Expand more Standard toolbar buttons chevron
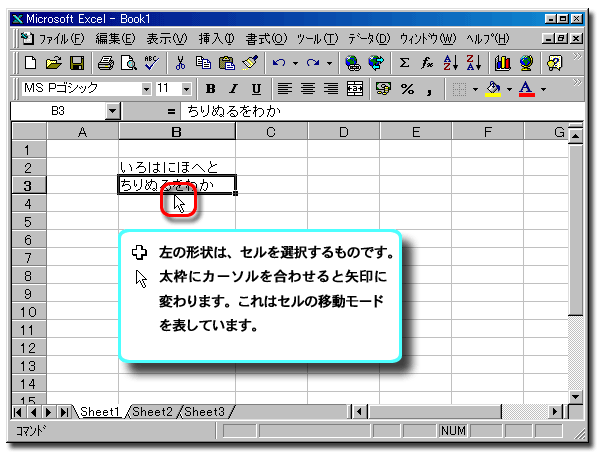Image resolution: width=600 pixels, height=456 pixels. coord(577,57)
